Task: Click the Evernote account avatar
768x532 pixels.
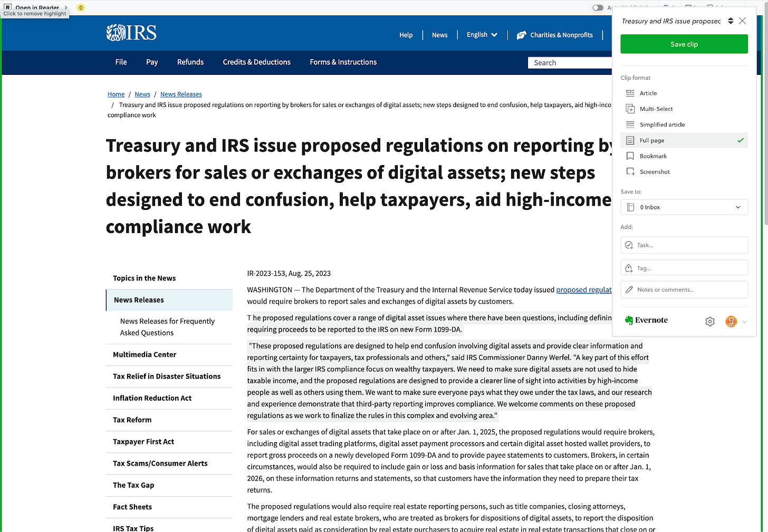Action: [731, 322]
